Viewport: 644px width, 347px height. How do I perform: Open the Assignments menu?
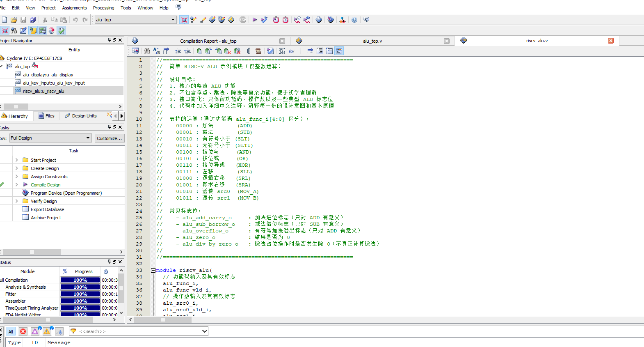click(74, 8)
